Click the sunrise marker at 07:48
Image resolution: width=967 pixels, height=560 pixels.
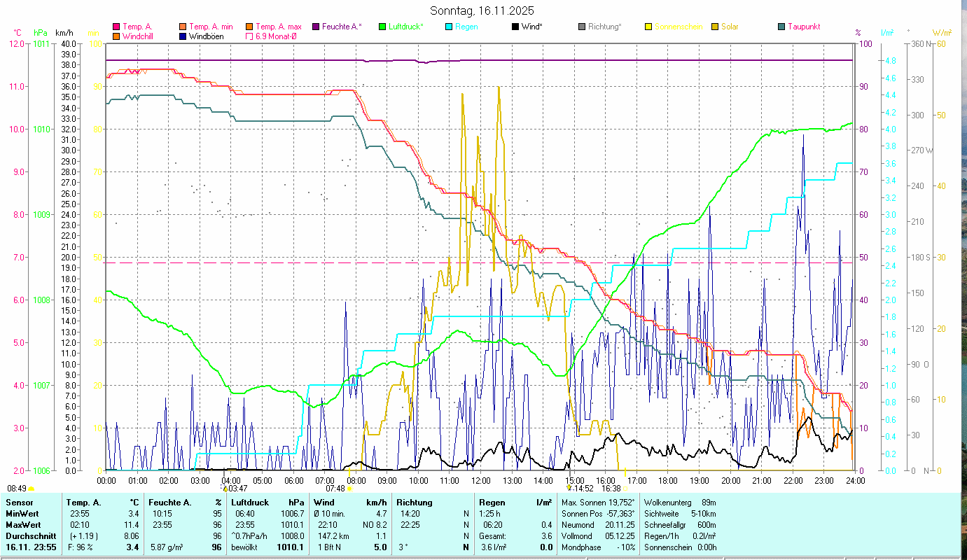349,489
